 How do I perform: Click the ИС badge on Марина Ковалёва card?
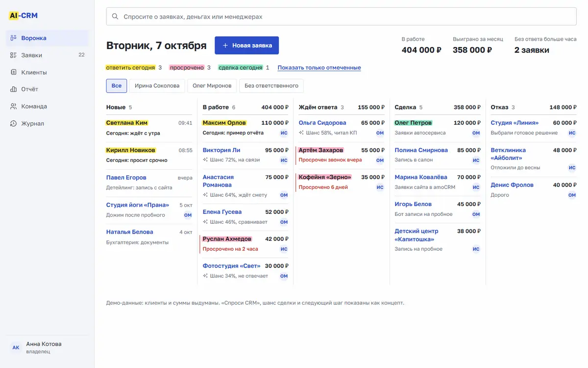pyautogui.click(x=476, y=187)
